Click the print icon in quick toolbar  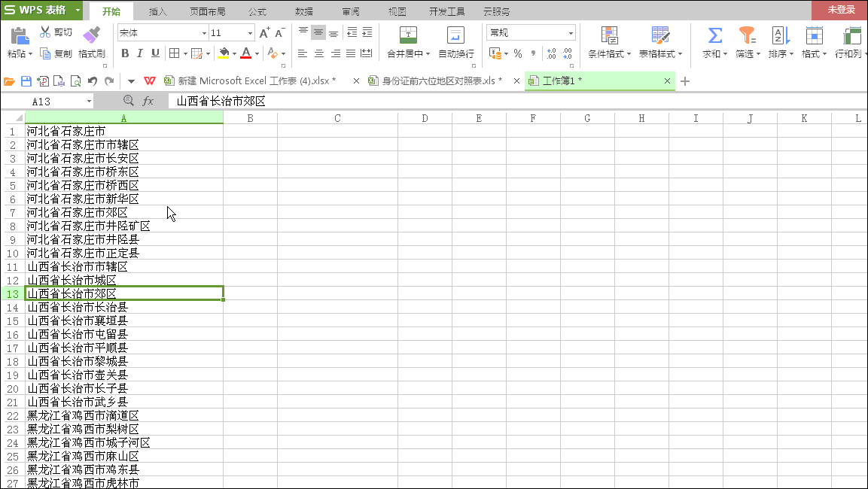coord(59,81)
